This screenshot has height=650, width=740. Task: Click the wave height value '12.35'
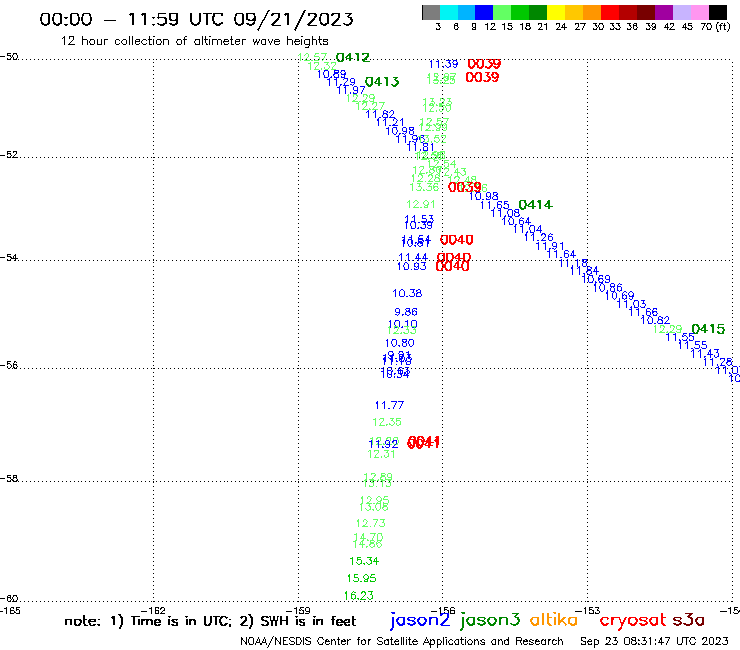click(387, 422)
